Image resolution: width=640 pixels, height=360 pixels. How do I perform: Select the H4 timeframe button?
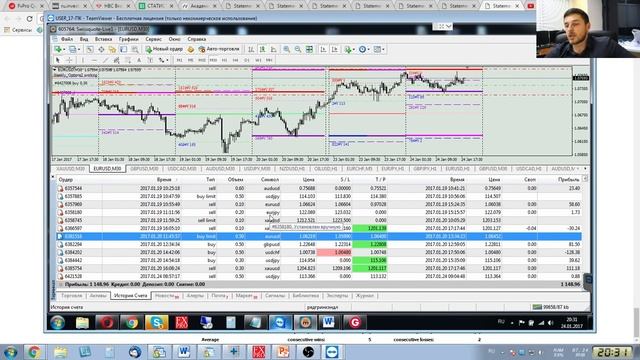point(236,60)
